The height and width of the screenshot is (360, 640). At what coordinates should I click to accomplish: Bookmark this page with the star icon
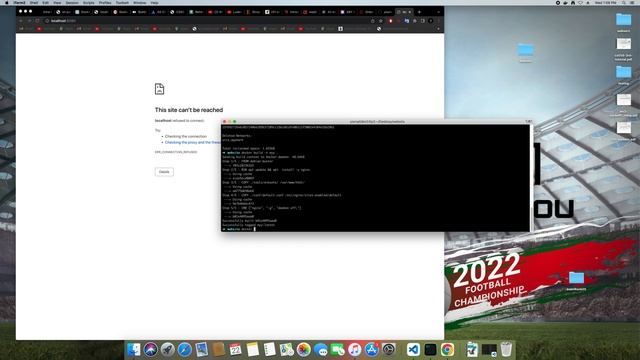point(381,21)
